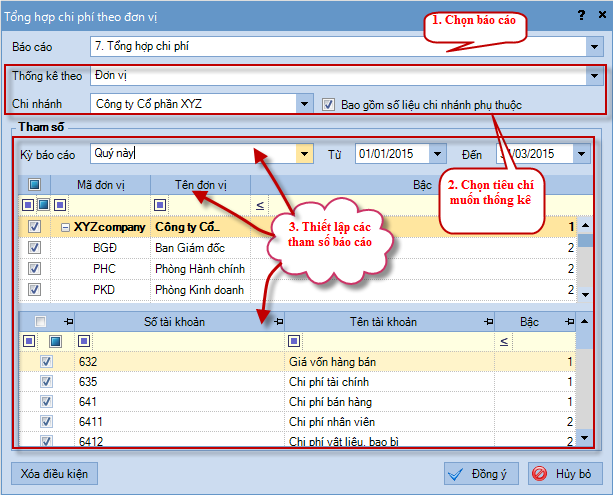Click the Xóa điều kiện button
Image resolution: width=613 pixels, height=495 pixels.
click(x=54, y=474)
